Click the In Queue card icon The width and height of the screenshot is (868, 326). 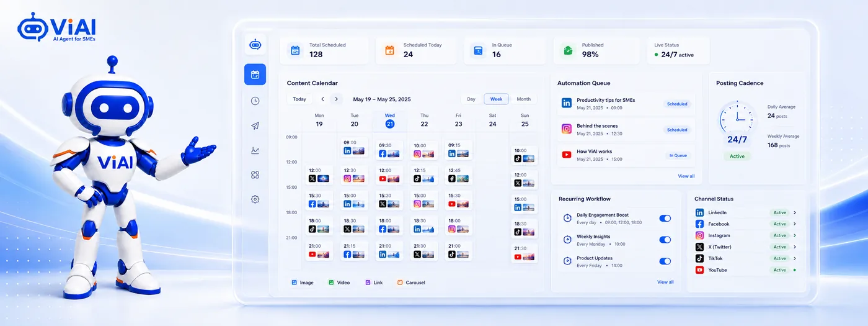tap(478, 50)
